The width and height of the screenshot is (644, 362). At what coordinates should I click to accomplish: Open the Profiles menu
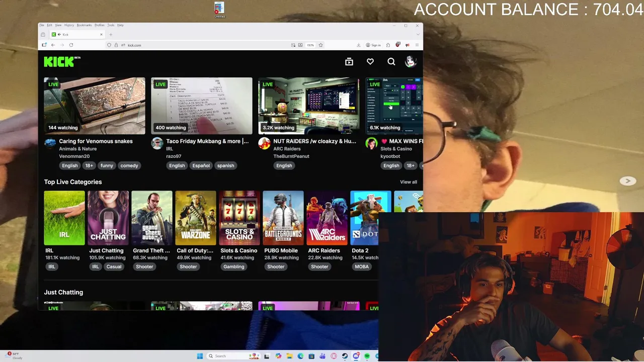100,25
